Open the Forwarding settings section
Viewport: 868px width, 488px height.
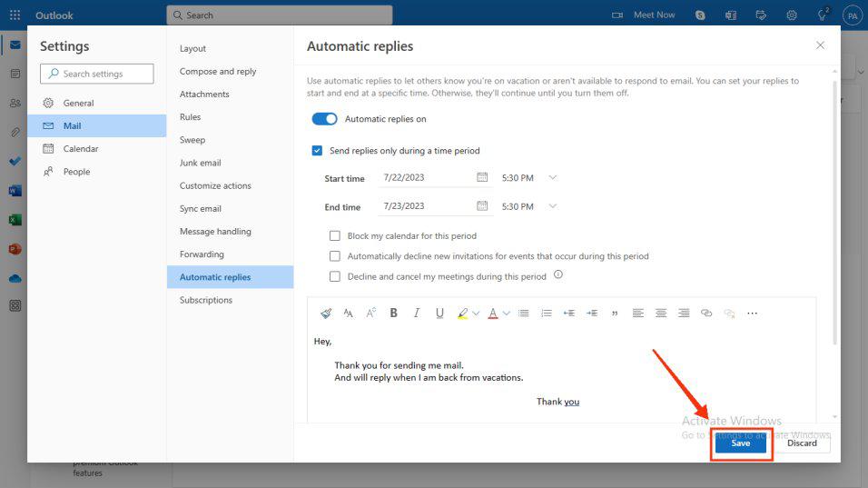(202, 254)
